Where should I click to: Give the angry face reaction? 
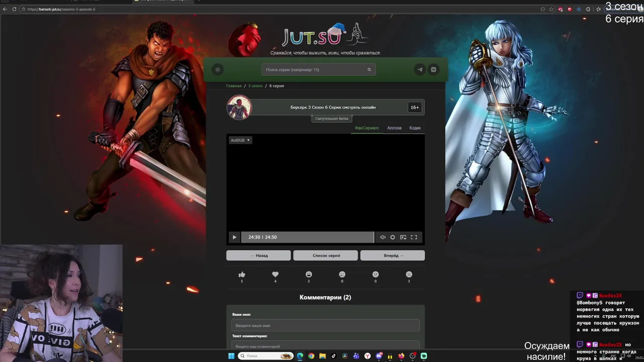(375, 275)
